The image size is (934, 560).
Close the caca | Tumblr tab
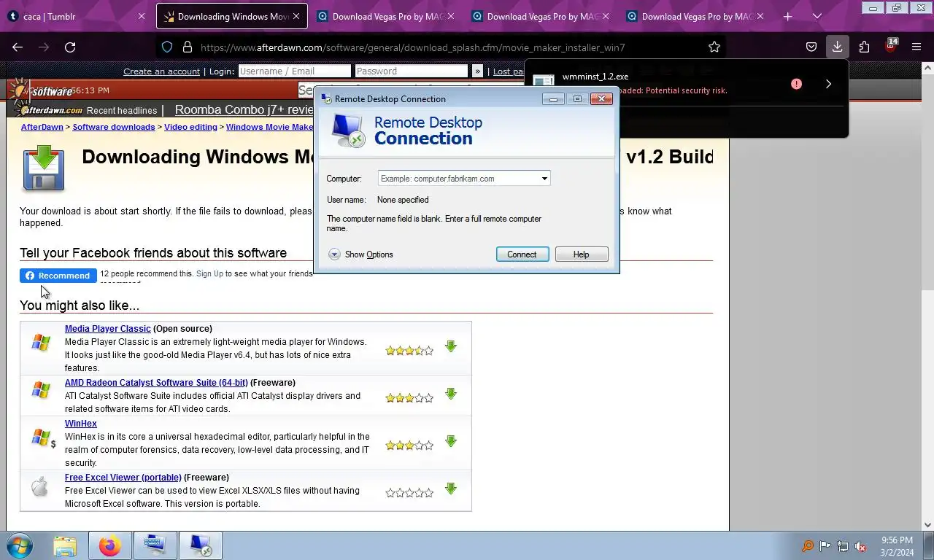coord(142,16)
